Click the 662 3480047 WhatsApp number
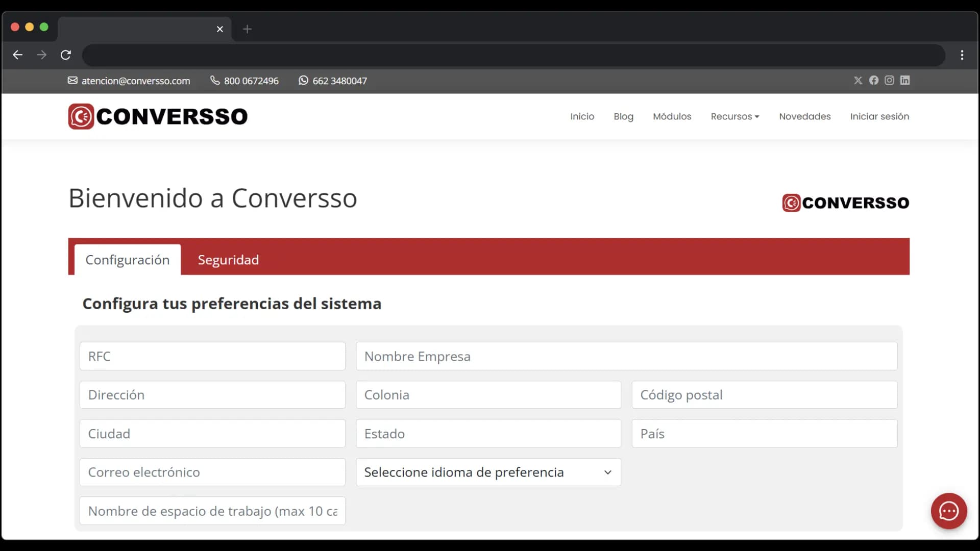This screenshot has width=980, height=551. click(x=340, y=81)
